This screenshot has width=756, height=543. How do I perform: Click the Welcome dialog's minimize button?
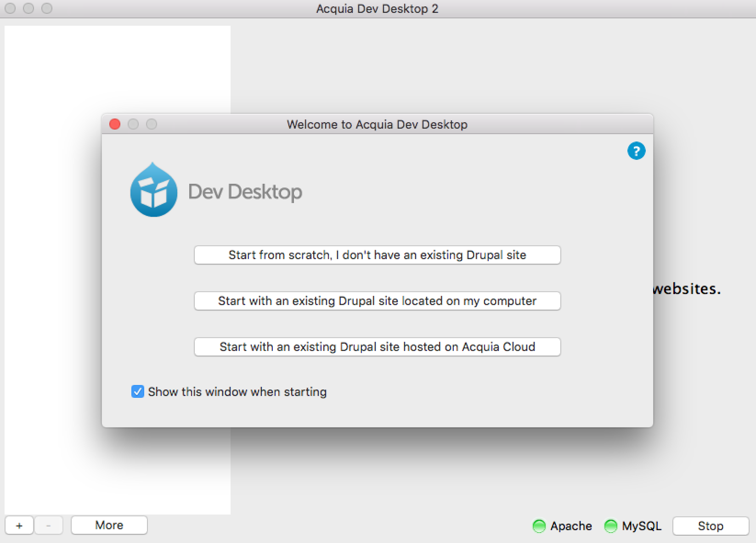133,124
